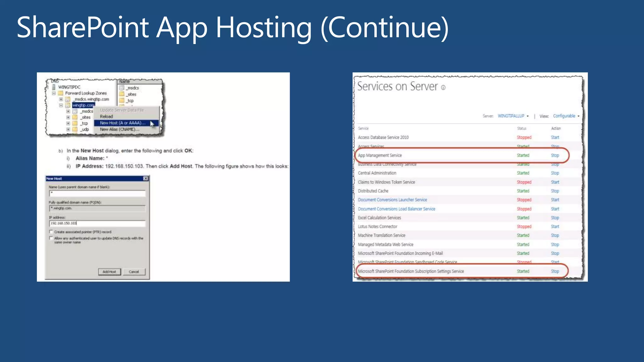Open the View Configurable dropdown

[566, 116]
